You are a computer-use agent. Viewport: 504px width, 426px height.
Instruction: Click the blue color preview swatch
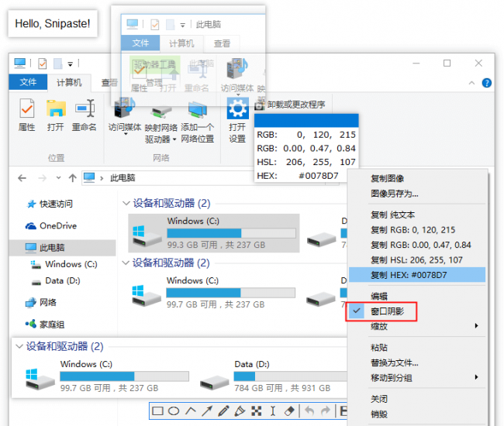click(306, 120)
